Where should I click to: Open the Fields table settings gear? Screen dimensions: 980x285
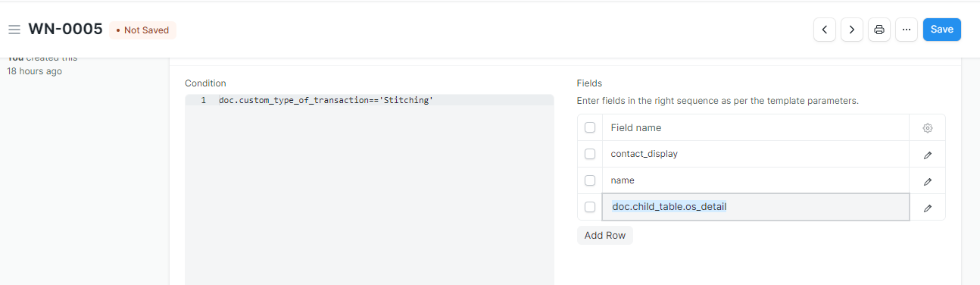[927, 128]
